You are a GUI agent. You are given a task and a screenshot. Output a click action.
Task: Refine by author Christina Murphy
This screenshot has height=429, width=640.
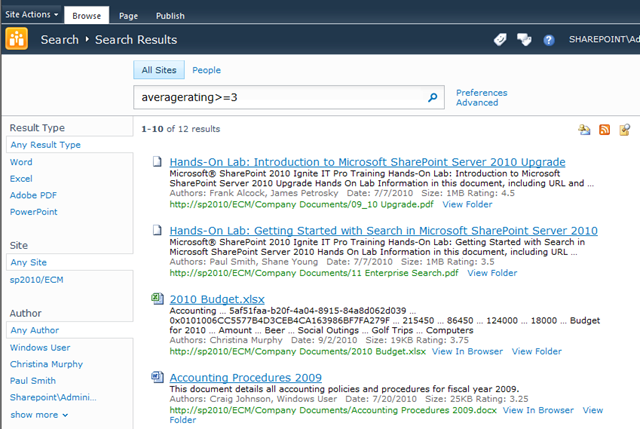coord(46,364)
